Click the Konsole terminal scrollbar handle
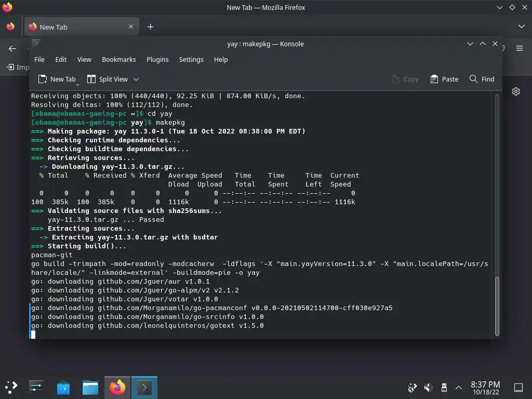Viewport: 532px width, 399px height. coord(497,307)
